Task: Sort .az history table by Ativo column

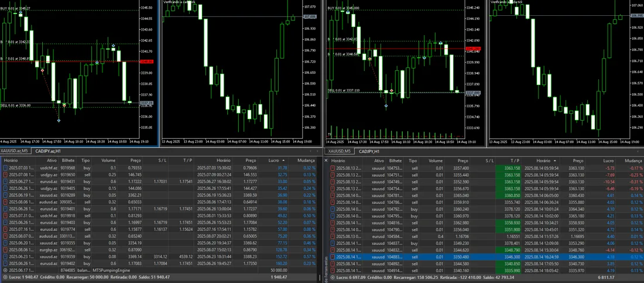Action: (x=51, y=161)
